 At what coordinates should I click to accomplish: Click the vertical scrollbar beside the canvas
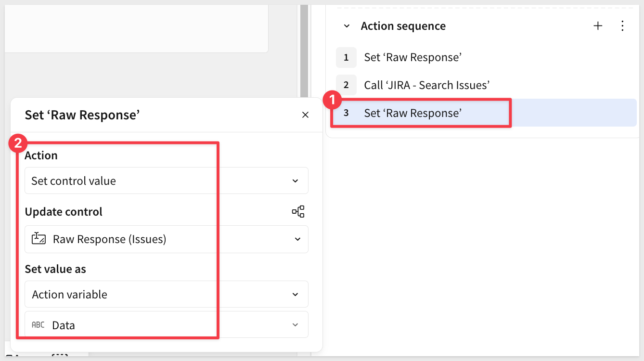tap(304, 48)
